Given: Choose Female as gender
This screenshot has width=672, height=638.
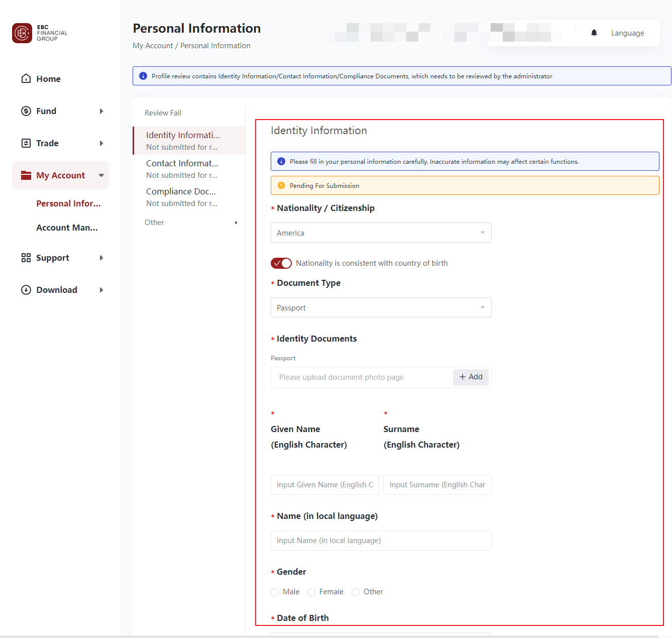Looking at the screenshot, I should pyautogui.click(x=311, y=592).
